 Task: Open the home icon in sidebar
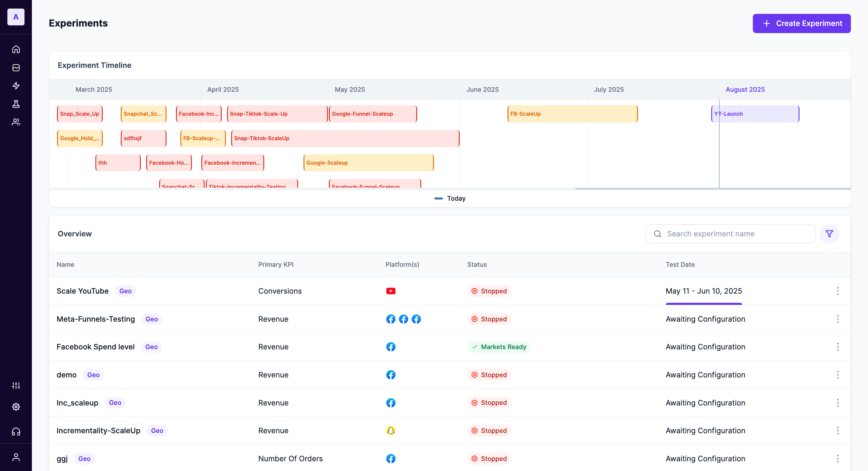pyautogui.click(x=16, y=50)
